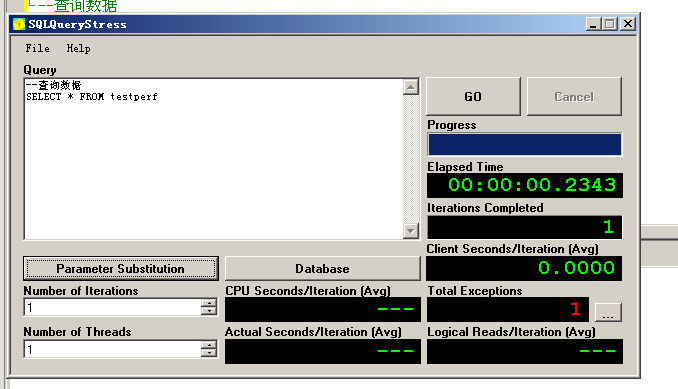Click the SQLQueryStress title bar icon

(x=19, y=24)
